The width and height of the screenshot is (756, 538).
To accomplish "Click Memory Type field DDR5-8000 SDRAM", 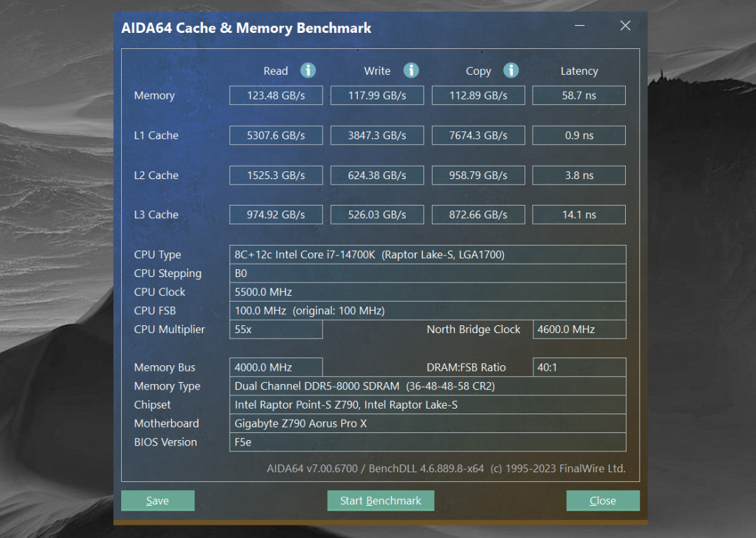I will pyautogui.click(x=428, y=386).
